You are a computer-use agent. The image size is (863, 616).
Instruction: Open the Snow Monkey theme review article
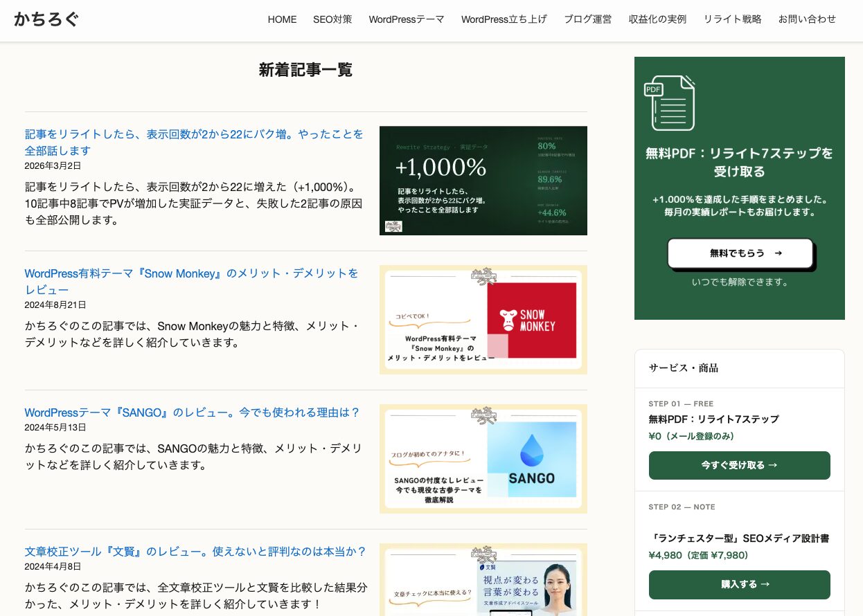coord(191,282)
